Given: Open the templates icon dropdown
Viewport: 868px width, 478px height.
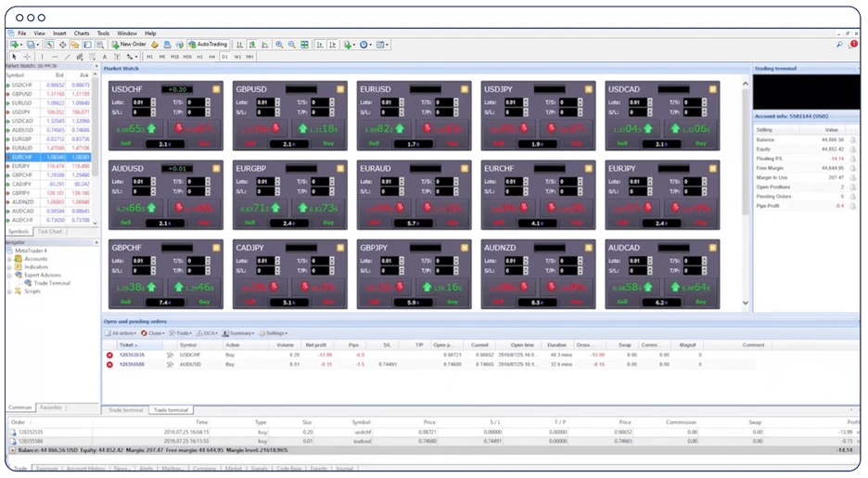Looking at the screenshot, I should (x=382, y=45).
